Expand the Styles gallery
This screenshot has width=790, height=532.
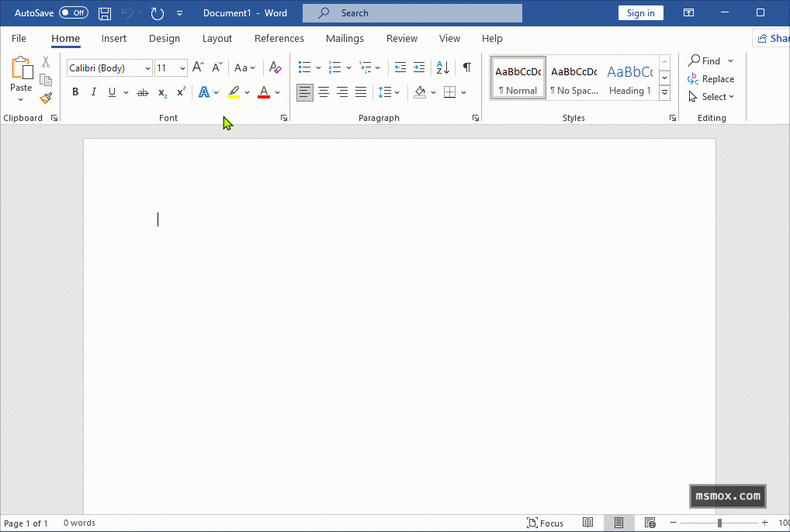point(664,93)
